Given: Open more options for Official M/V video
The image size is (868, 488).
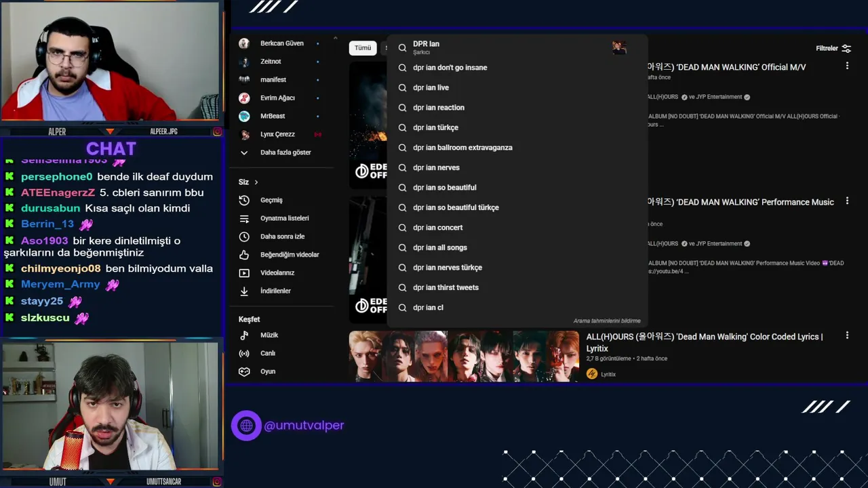Looking at the screenshot, I should 847,66.
